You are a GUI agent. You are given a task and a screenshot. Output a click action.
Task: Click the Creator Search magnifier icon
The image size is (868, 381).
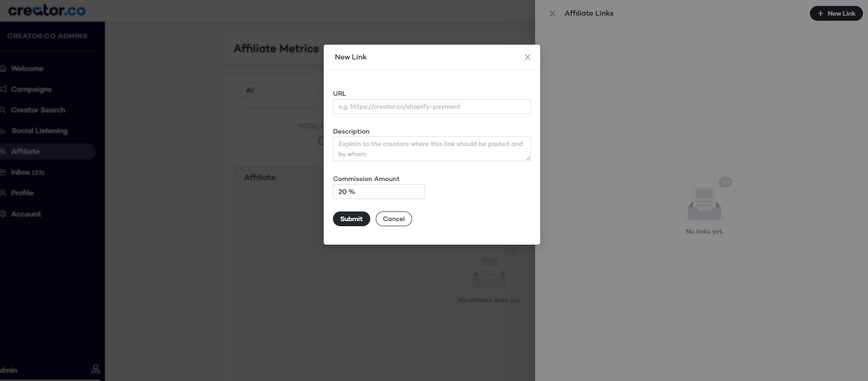tap(3, 110)
